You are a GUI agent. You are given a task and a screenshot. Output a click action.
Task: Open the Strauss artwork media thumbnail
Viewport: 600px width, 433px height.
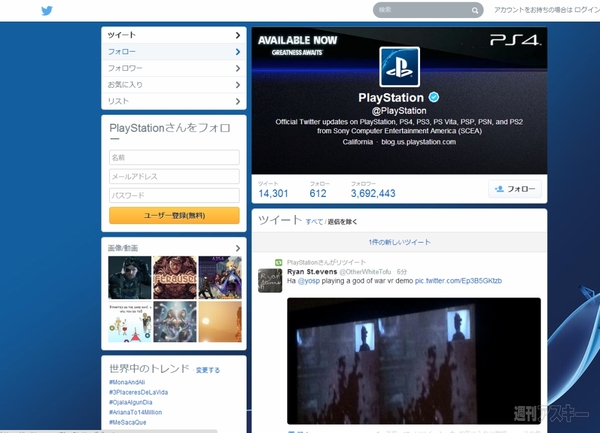(175, 277)
